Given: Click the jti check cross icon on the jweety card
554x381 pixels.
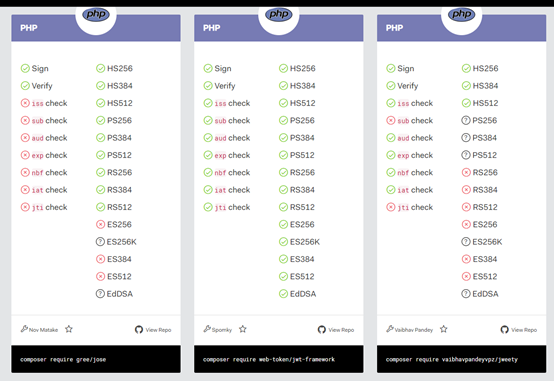Looking at the screenshot, I should click(391, 207).
